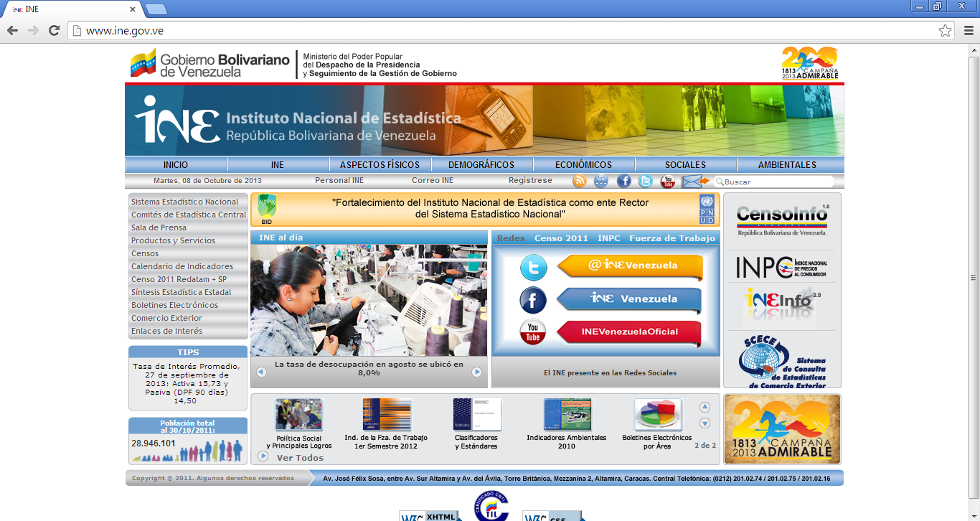Click the Buscar search field
Screen dimensions: 980x521
coord(773,182)
